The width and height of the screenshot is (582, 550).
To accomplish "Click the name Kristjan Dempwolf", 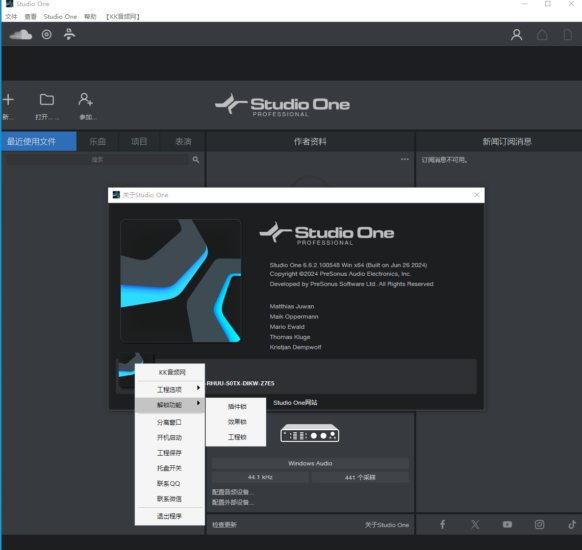I will 295,347.
